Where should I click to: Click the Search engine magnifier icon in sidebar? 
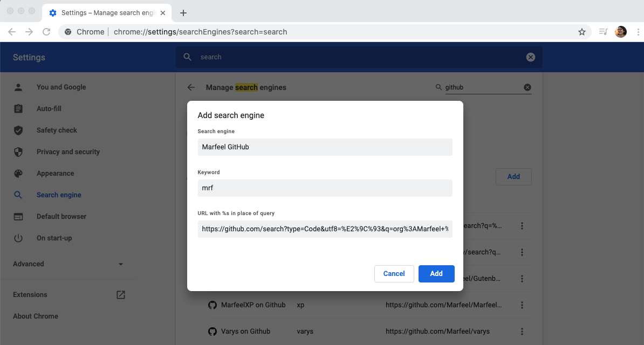click(18, 195)
